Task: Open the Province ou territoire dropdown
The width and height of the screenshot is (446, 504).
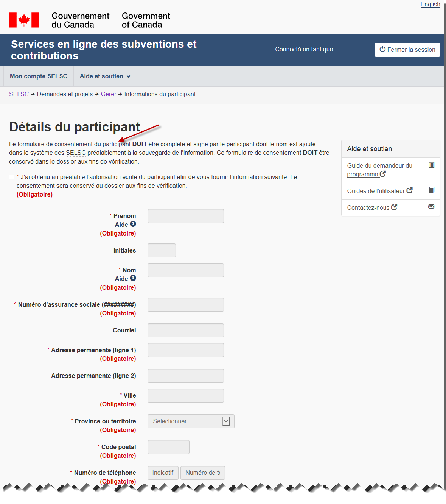Action: point(191,421)
